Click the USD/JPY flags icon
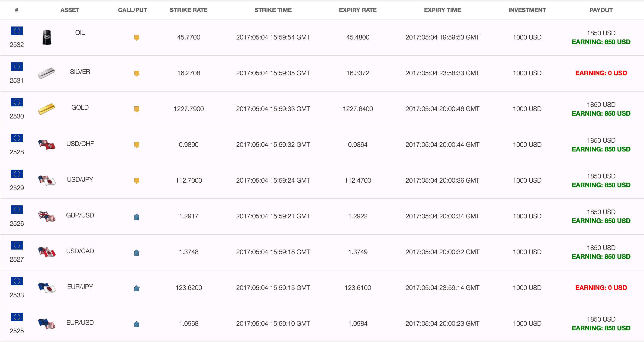The width and height of the screenshot is (644, 342). [x=47, y=180]
